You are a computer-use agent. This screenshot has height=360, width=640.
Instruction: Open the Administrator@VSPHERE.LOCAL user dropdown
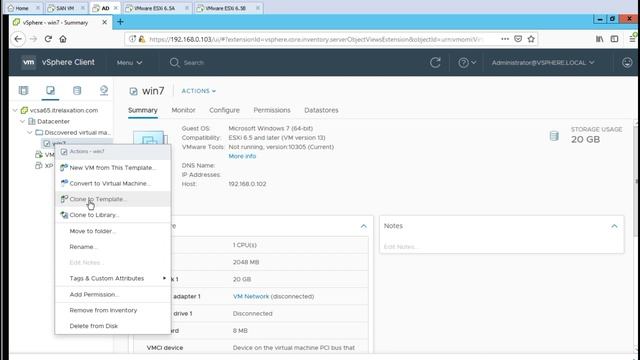coord(543,63)
